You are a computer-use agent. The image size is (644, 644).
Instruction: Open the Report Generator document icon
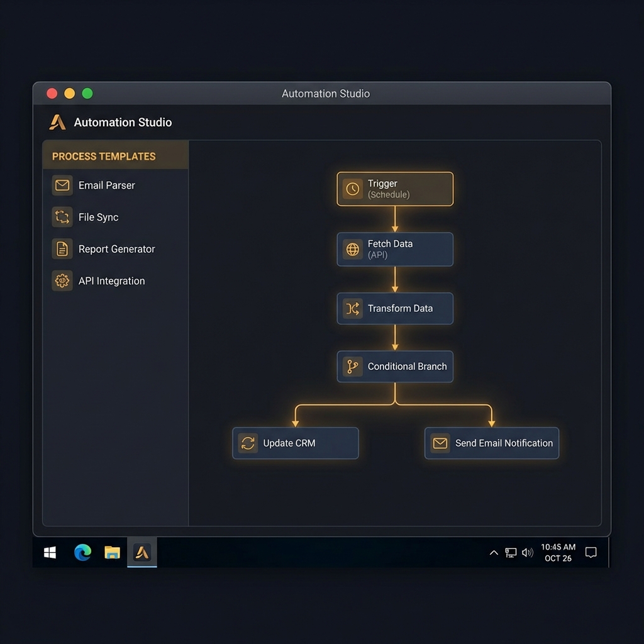coord(61,249)
